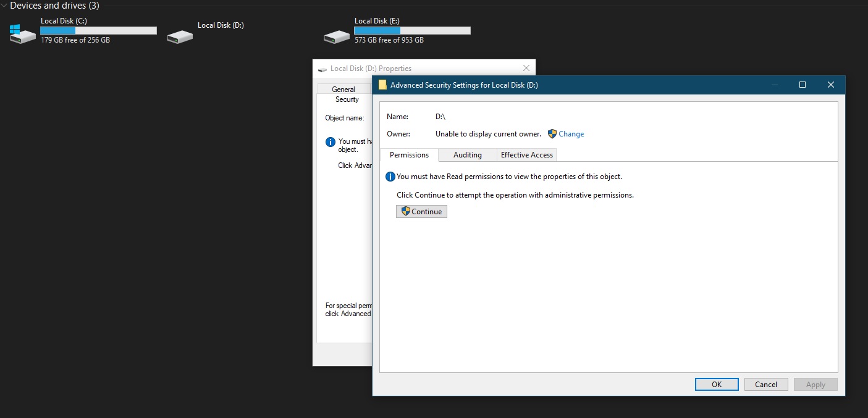Click the folder icon in Advanced Security Settings title bar
868x418 pixels.
point(384,85)
